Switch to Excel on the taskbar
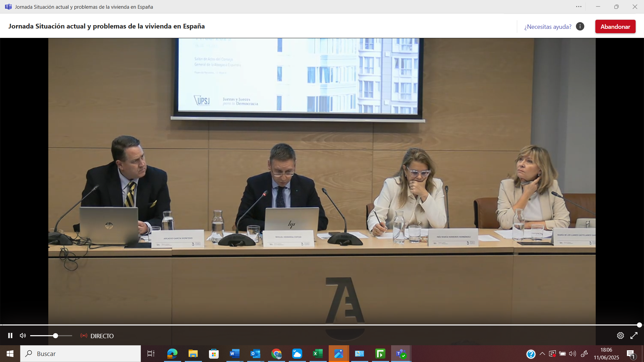 click(318, 354)
